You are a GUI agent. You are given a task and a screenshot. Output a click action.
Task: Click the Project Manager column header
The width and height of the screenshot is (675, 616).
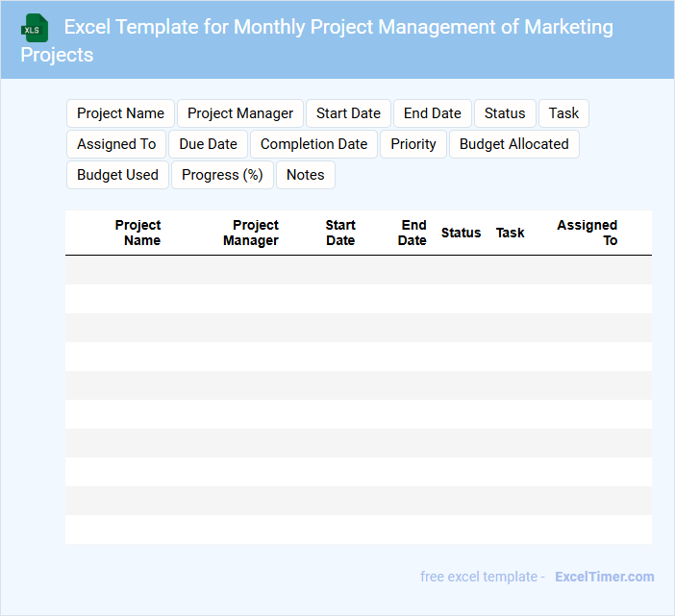[x=251, y=233]
